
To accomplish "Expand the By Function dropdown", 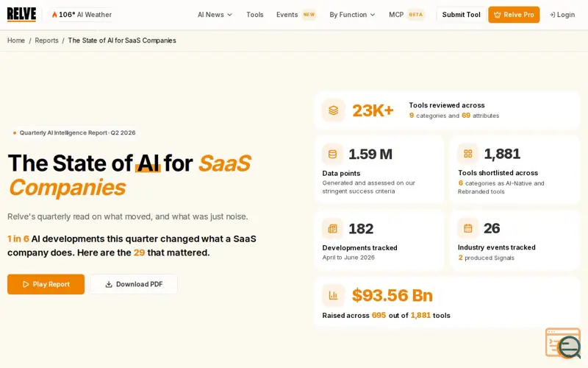I will [x=352, y=15].
